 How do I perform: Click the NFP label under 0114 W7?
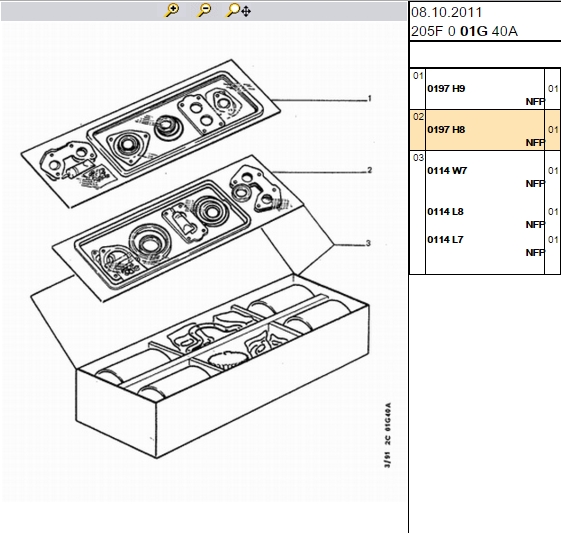[535, 184]
